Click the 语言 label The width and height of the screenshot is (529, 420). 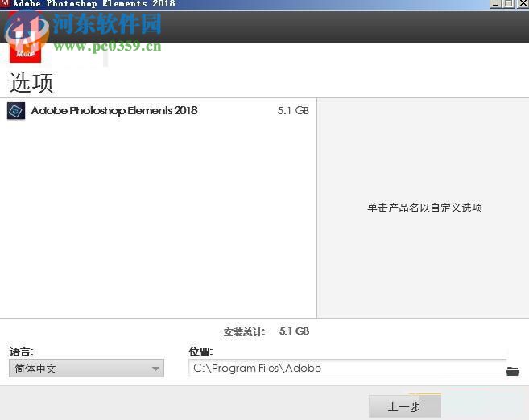[x=21, y=352]
